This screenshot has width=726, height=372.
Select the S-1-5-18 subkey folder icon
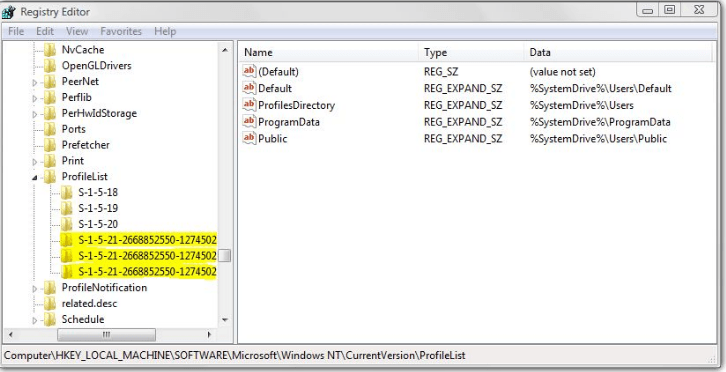coord(67,192)
